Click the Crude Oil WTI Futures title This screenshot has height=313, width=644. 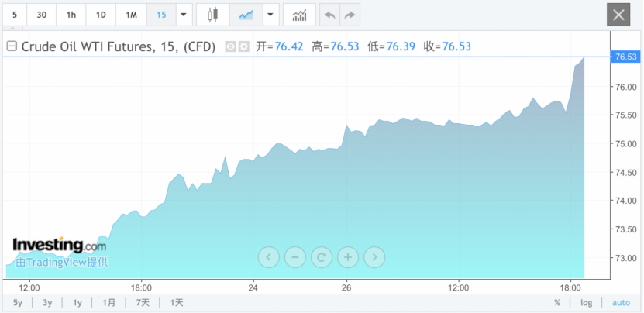tap(119, 46)
